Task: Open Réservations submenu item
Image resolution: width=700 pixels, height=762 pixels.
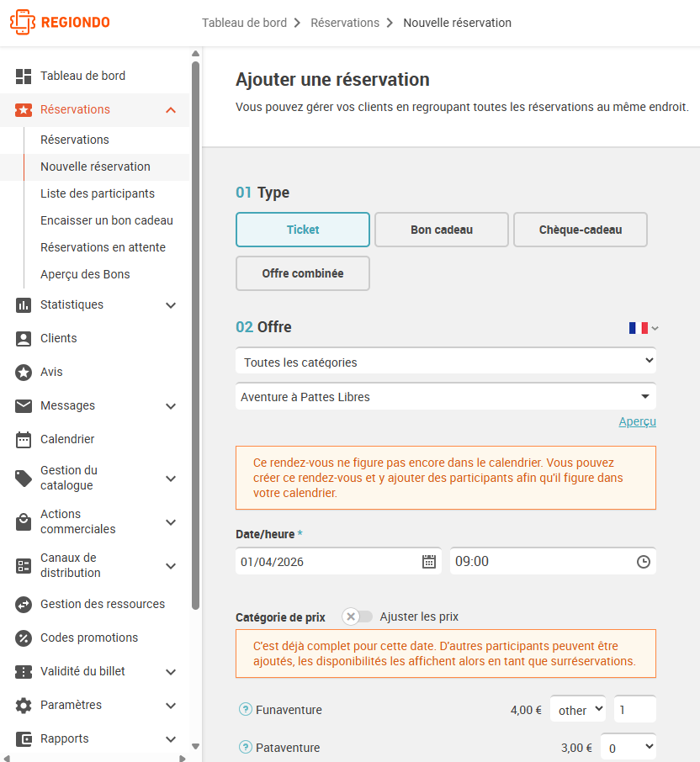Action: [75, 140]
